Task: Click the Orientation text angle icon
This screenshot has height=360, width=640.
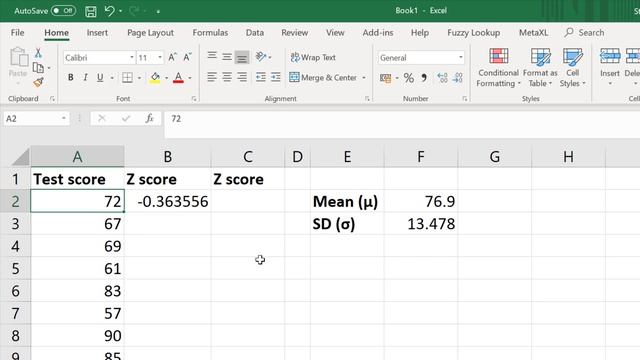Action: click(x=261, y=56)
